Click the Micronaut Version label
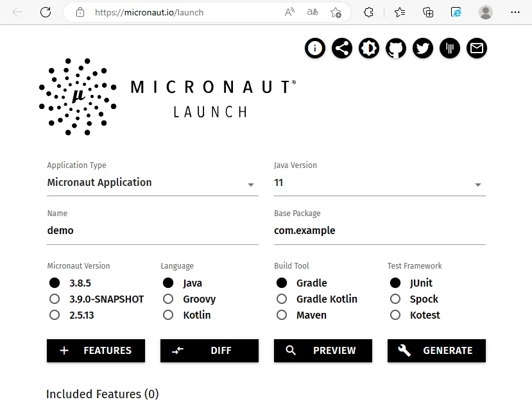This screenshot has width=532, height=411. [79, 266]
